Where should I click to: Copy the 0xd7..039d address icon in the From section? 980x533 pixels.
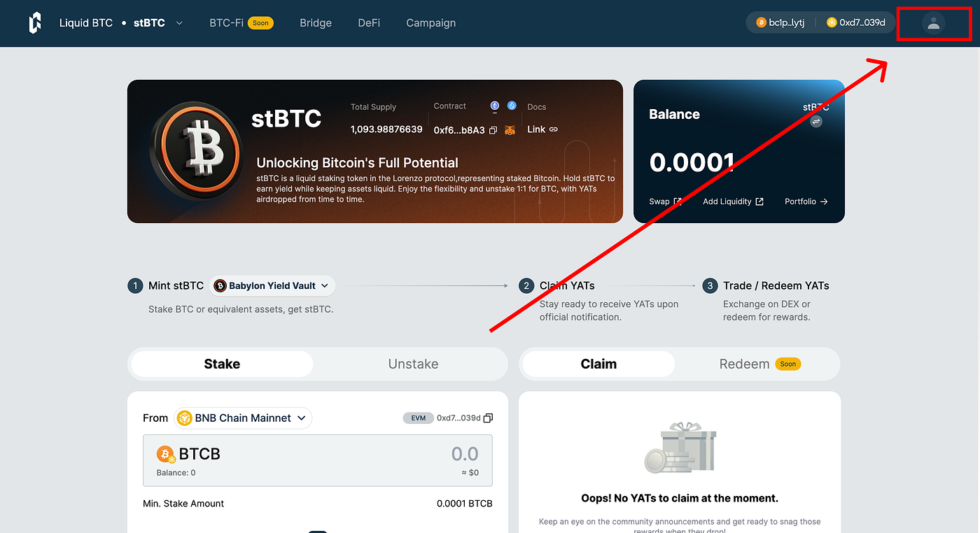(488, 418)
